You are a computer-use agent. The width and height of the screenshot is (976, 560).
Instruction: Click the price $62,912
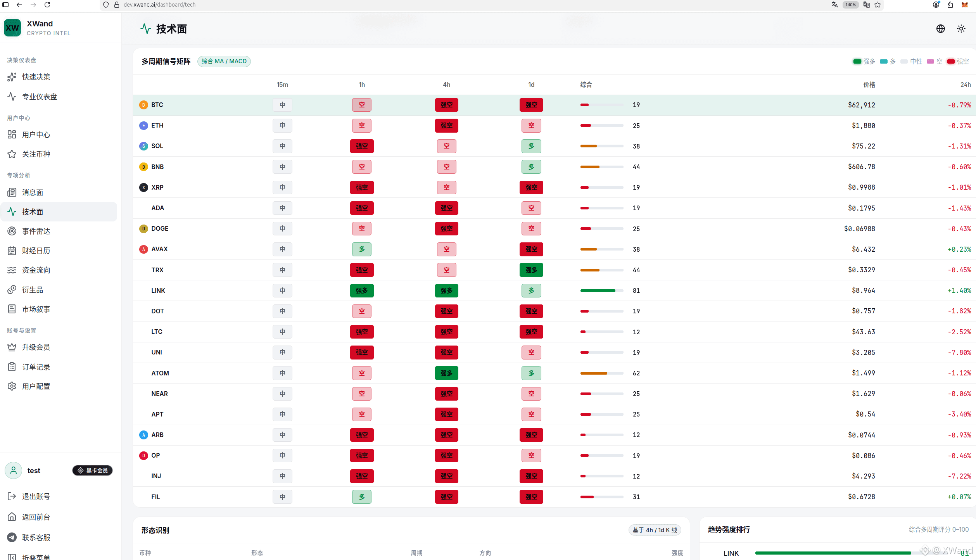click(862, 105)
